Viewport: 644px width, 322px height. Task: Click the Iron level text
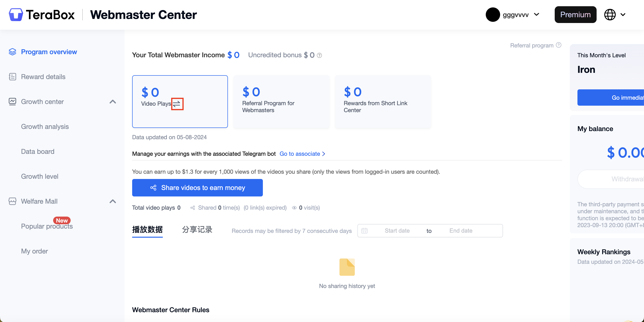(x=586, y=69)
